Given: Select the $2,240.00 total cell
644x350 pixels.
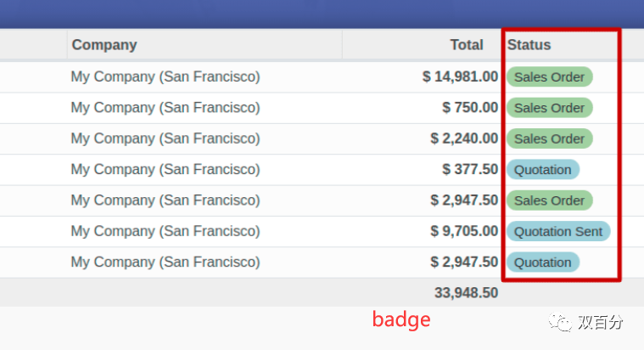Looking at the screenshot, I should click(464, 138).
